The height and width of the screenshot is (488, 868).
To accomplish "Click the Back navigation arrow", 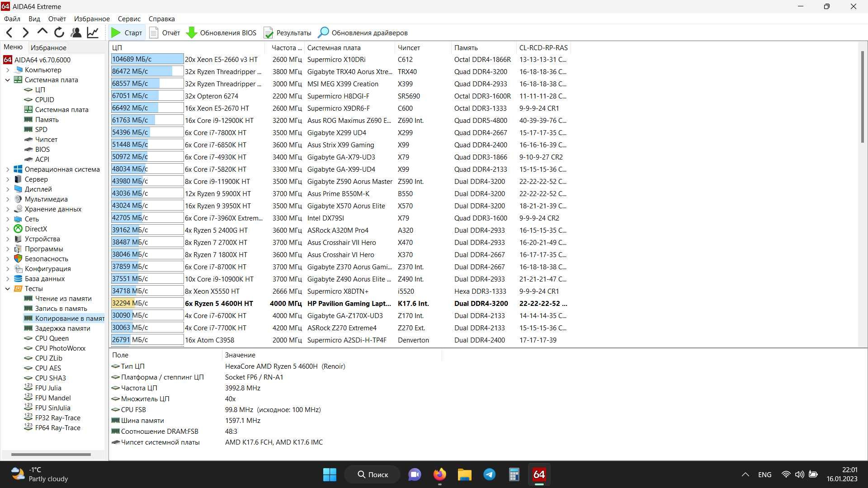I will click(x=9, y=33).
